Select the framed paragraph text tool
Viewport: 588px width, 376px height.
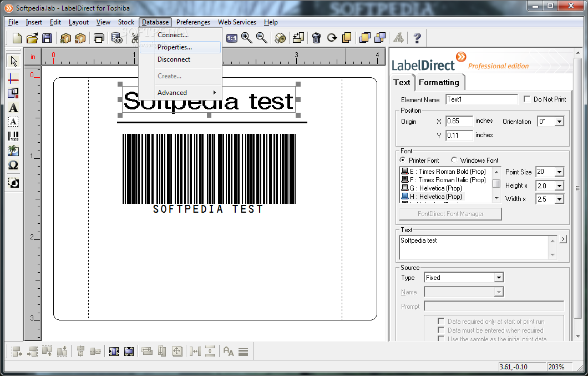tap(13, 122)
